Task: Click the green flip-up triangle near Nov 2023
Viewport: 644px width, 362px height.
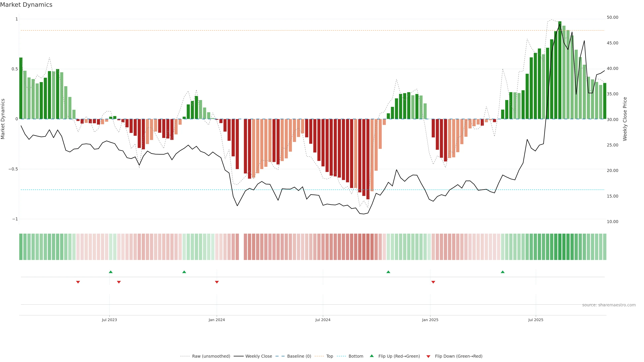Action: (x=184, y=272)
